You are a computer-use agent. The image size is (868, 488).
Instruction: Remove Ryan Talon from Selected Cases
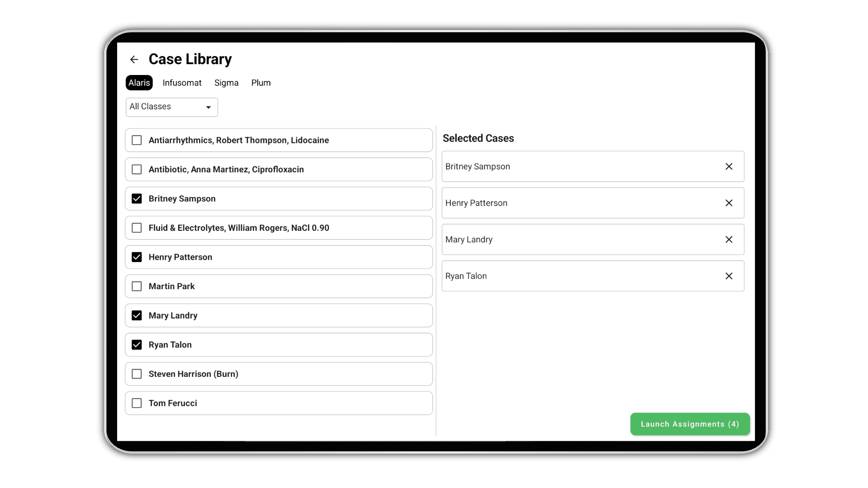(x=729, y=276)
